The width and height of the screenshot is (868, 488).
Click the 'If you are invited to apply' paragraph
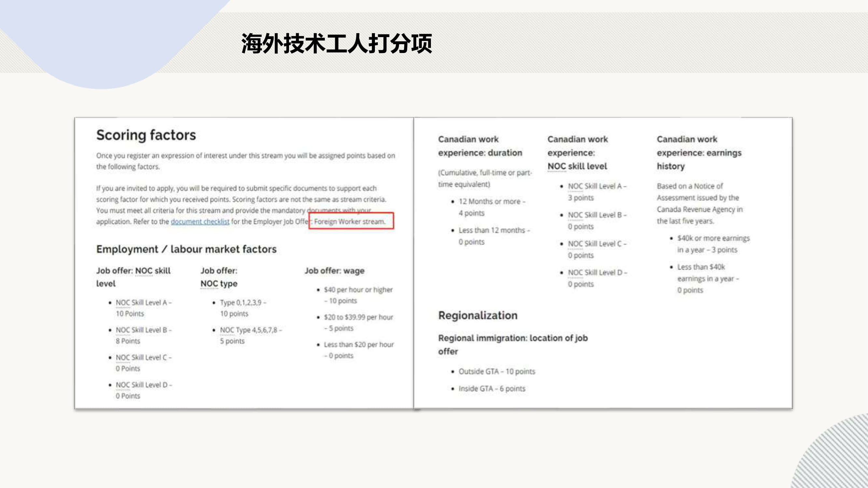click(241, 205)
